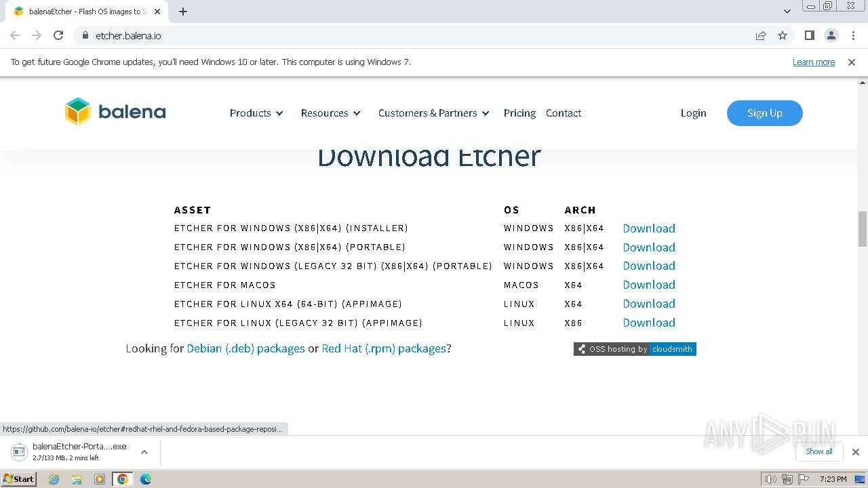
Task: Close the balenaEtcher tab
Action: pyautogui.click(x=157, y=12)
